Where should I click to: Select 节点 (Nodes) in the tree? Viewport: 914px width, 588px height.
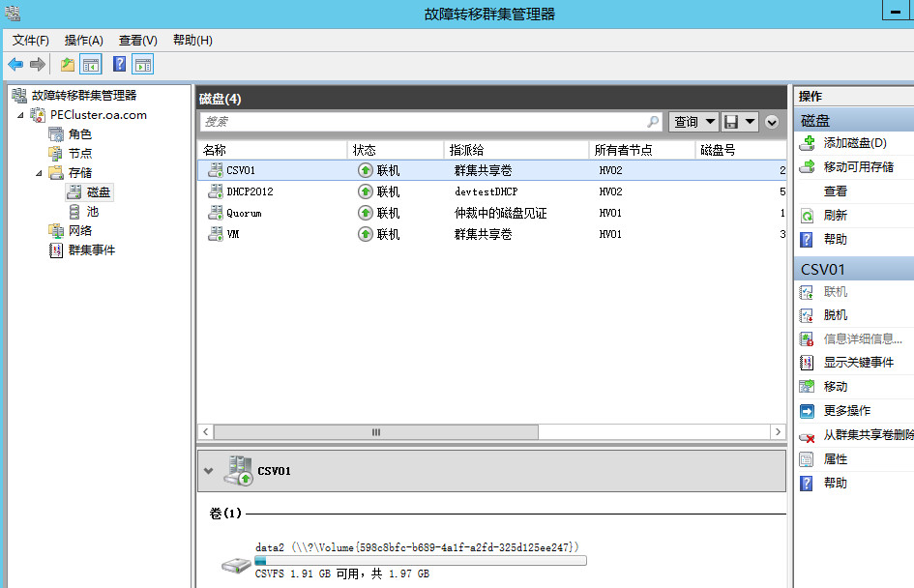80,153
